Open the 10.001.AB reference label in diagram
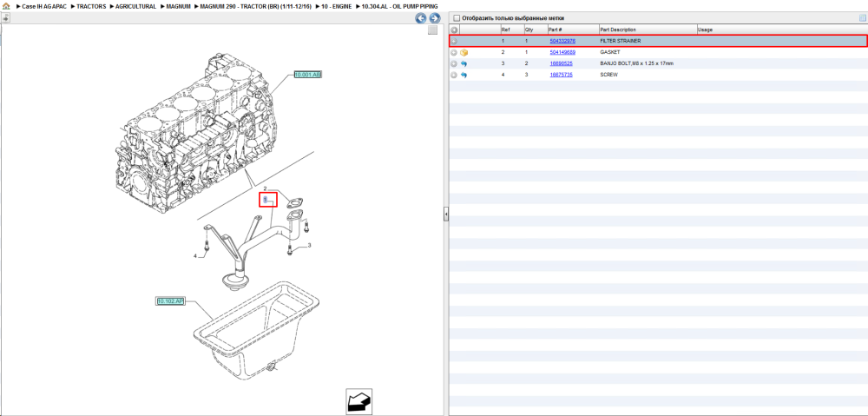 [x=308, y=74]
